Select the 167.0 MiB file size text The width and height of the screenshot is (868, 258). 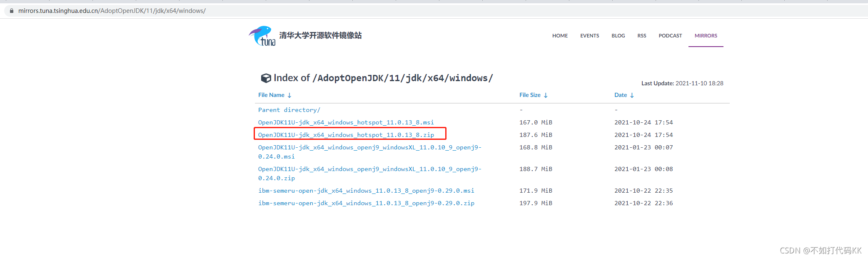point(536,122)
